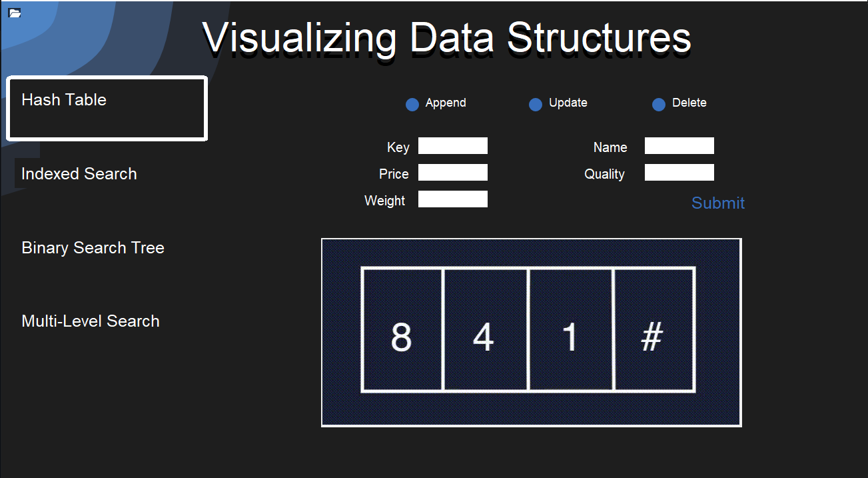
Task: Select the hash table cell containing 8
Action: (x=402, y=329)
